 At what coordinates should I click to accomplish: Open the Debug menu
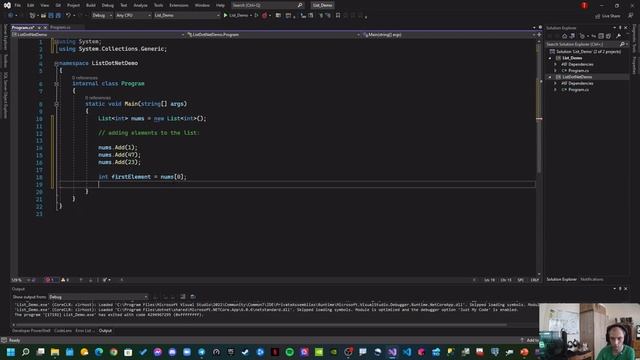point(108,5)
